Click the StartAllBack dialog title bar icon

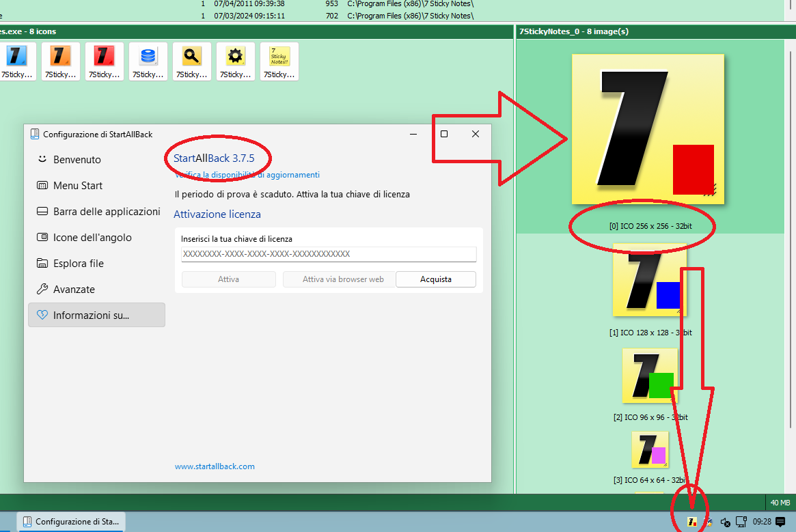(x=35, y=134)
